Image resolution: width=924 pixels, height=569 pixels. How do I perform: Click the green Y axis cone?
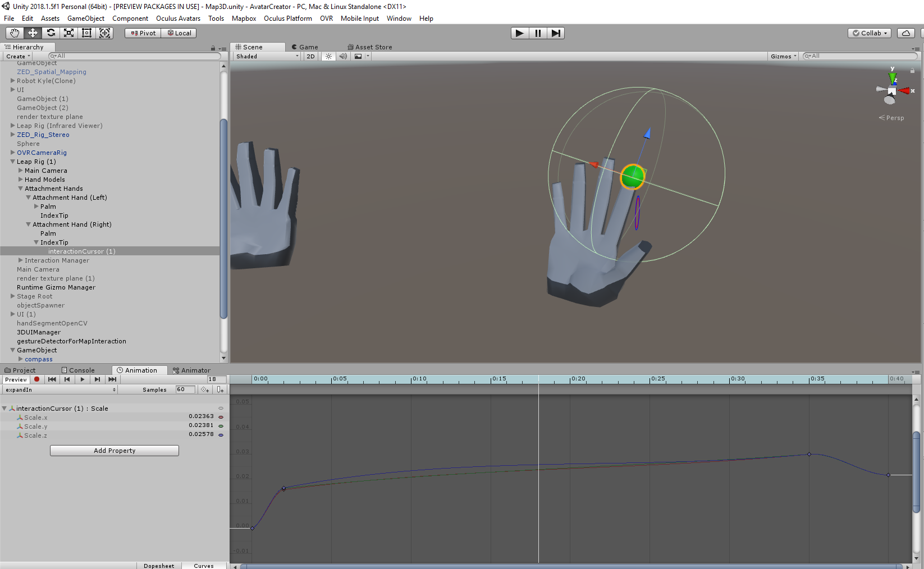click(x=893, y=78)
